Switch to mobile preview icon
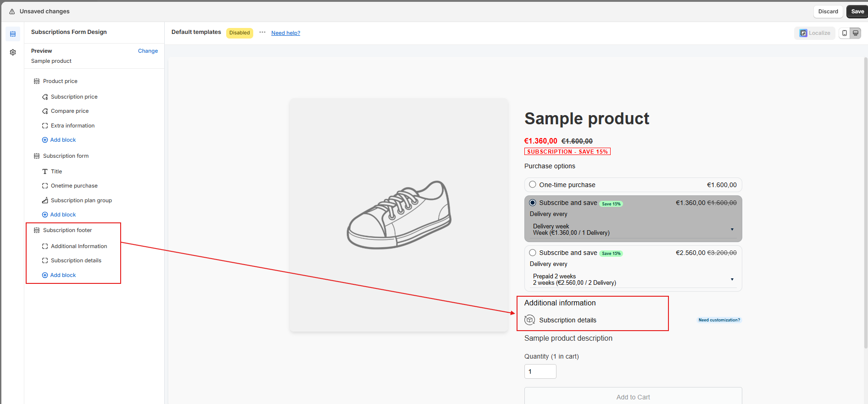Viewport: 868px width, 404px height. [x=845, y=33]
